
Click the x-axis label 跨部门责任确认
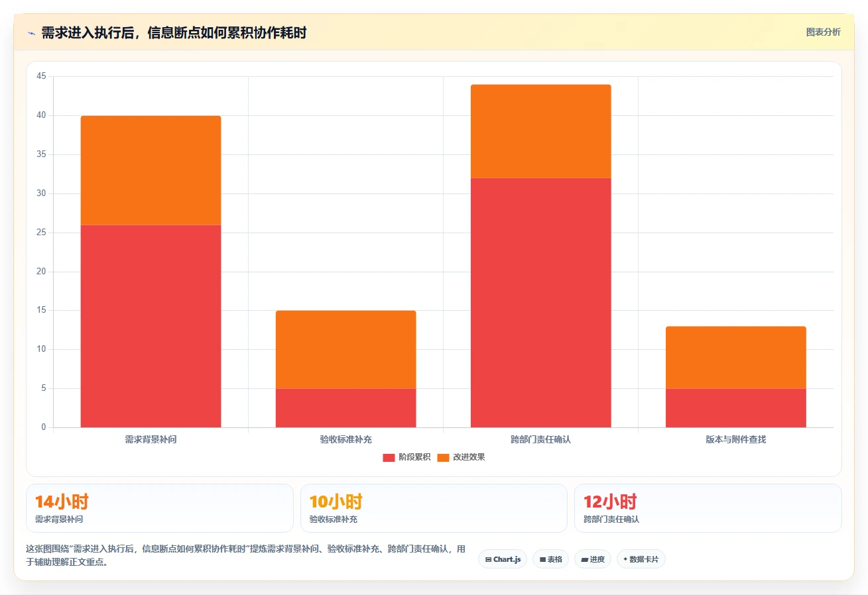[540, 439]
